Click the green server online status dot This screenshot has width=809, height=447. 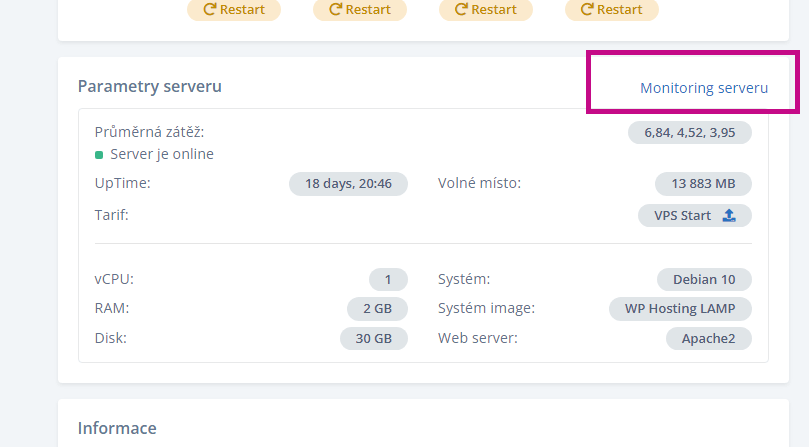[99, 155]
